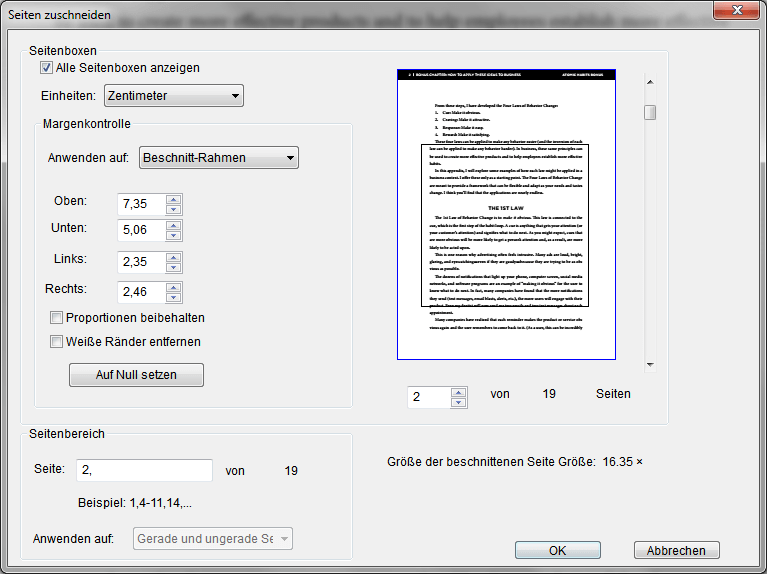This screenshot has width=767, height=574.
Task: Uncheck Alle Seitenboxen anzeigen checkbox
Action: pos(46,68)
